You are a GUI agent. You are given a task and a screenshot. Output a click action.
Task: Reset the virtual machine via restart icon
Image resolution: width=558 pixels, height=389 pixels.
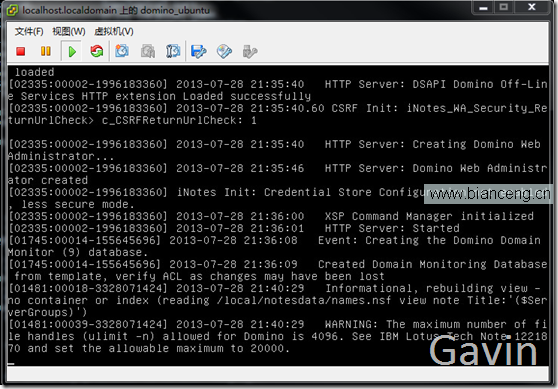97,51
